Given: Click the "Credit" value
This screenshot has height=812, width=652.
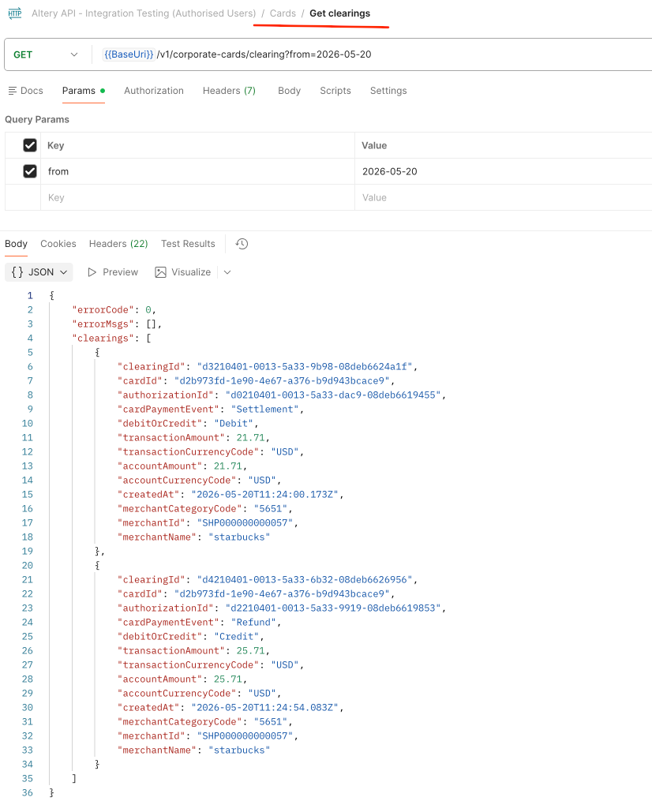Looking at the screenshot, I should coord(236,637).
